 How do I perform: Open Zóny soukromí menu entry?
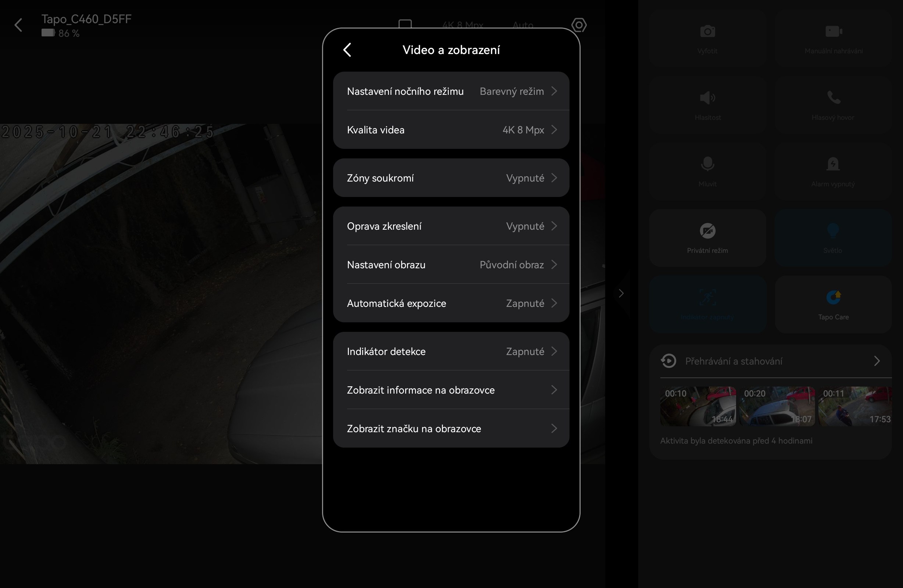(451, 178)
